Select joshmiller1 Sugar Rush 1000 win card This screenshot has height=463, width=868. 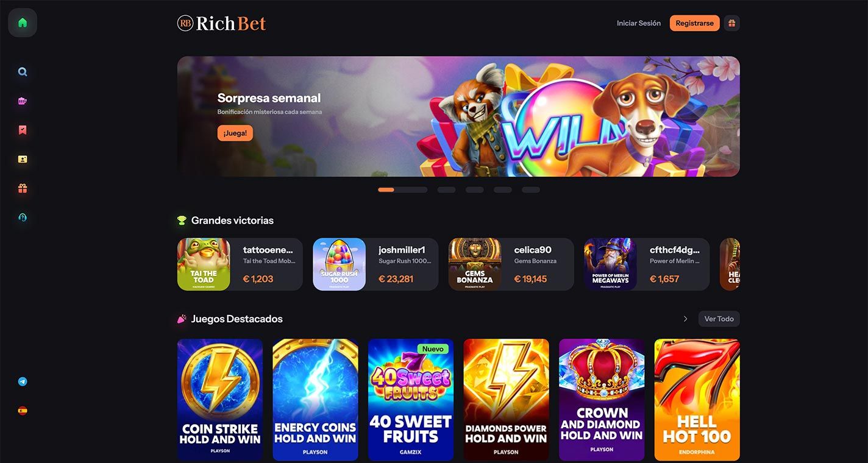[375, 264]
